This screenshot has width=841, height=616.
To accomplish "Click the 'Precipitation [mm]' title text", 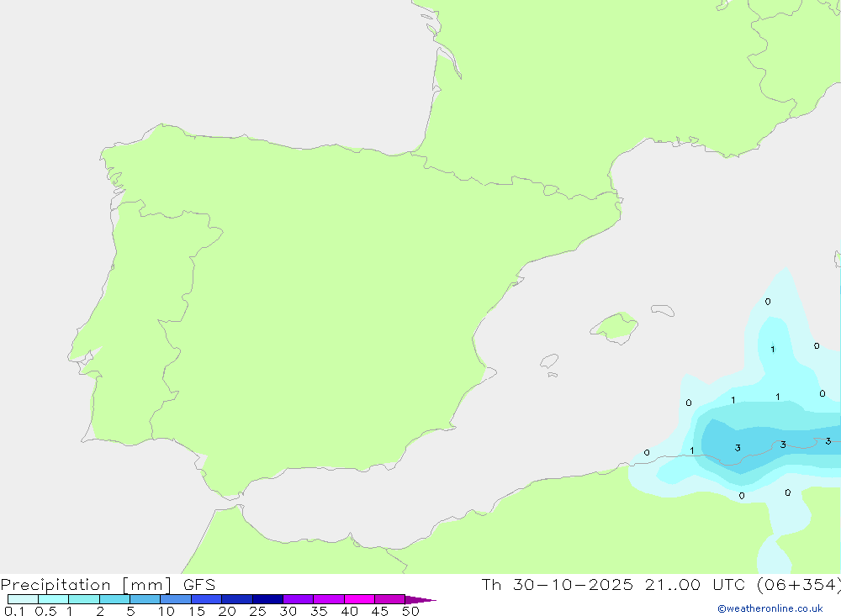I will click(x=86, y=584).
